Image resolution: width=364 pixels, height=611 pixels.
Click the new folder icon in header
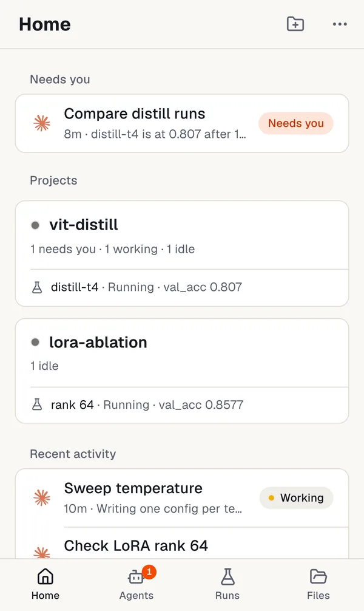pos(295,24)
